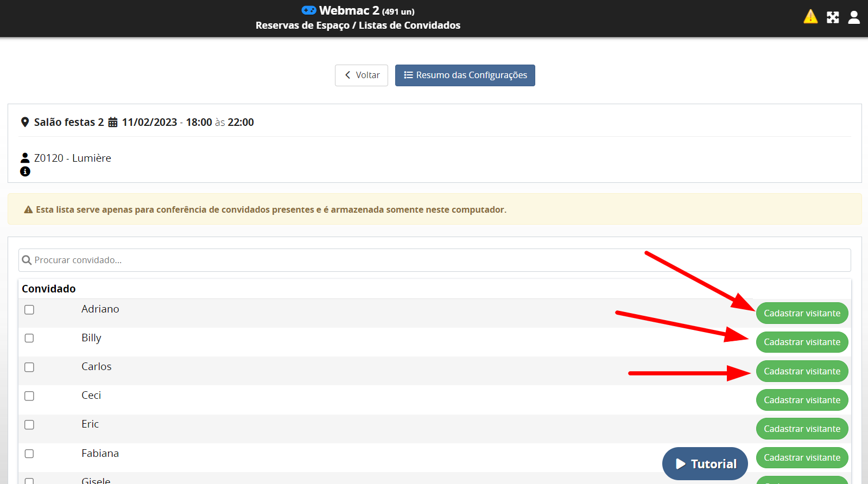868x484 pixels.
Task: Register Adriano via Cadastrar visitante
Action: pyautogui.click(x=802, y=313)
